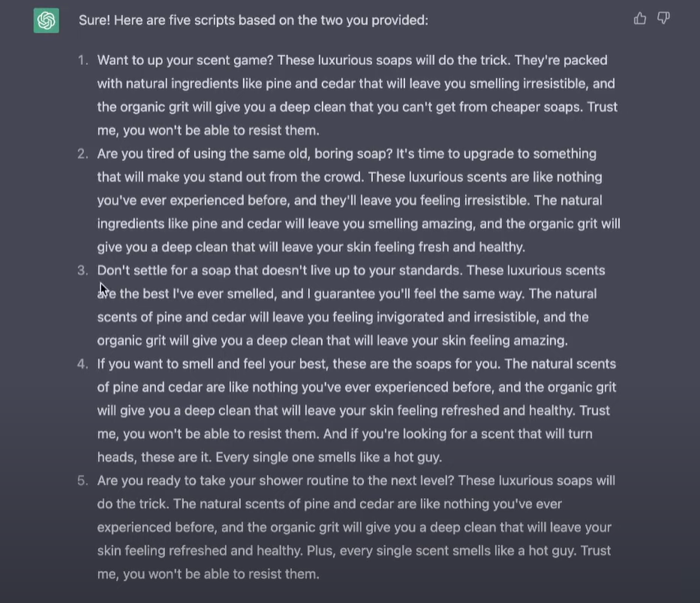Click the list number 4 marker
Image resolution: width=700 pixels, height=603 pixels.
coord(82,364)
